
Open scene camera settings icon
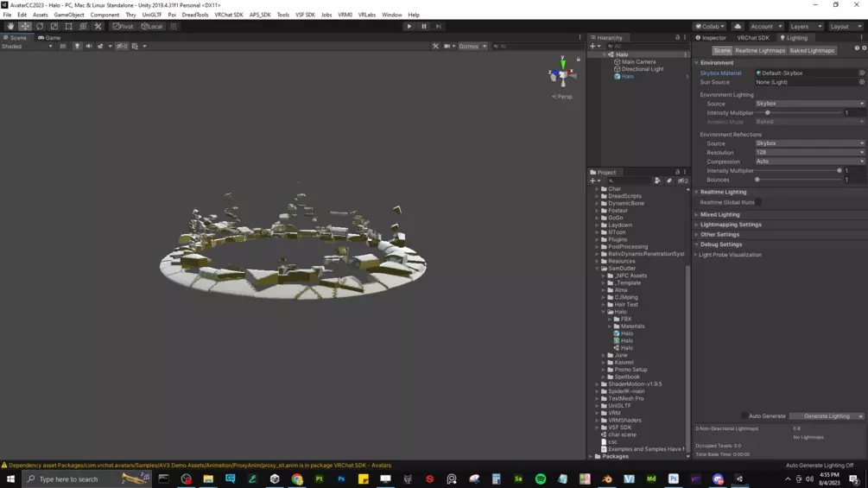pos(447,47)
